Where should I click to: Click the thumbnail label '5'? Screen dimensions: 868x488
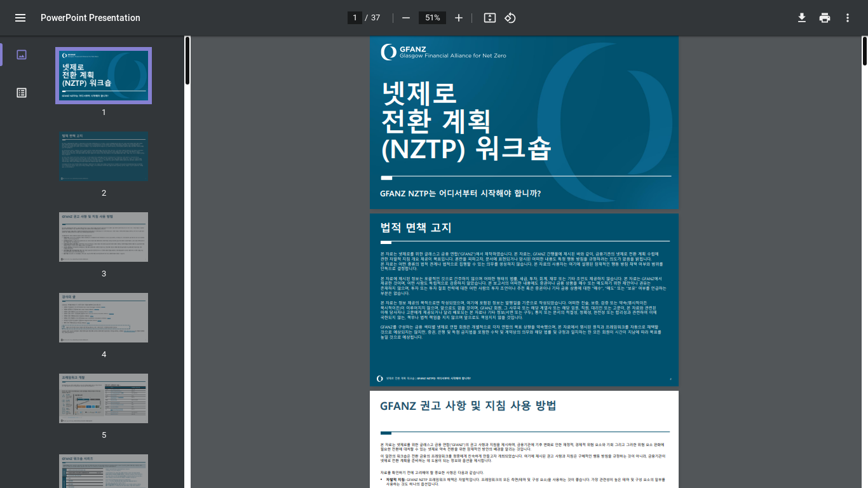104,435
